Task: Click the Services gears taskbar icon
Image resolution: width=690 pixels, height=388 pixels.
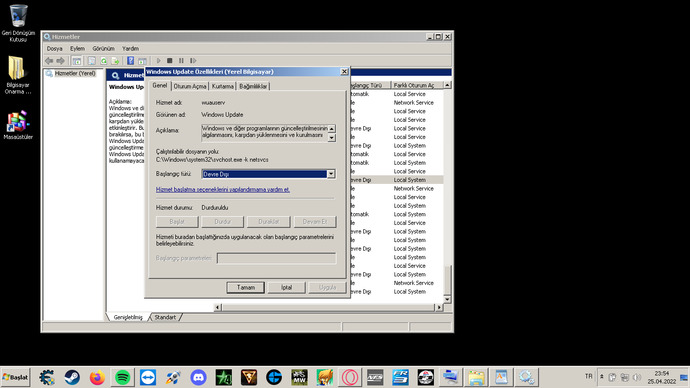Action: tap(526, 377)
